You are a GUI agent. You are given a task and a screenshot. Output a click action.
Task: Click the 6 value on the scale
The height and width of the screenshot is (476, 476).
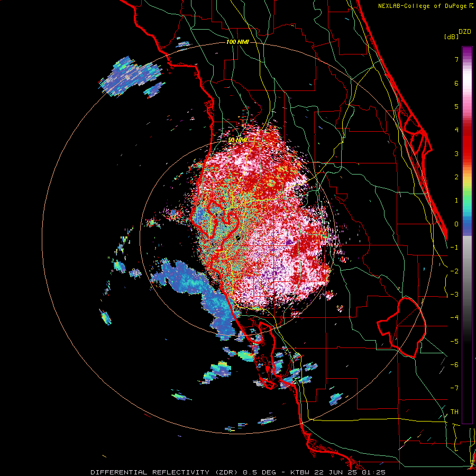coord(456,83)
